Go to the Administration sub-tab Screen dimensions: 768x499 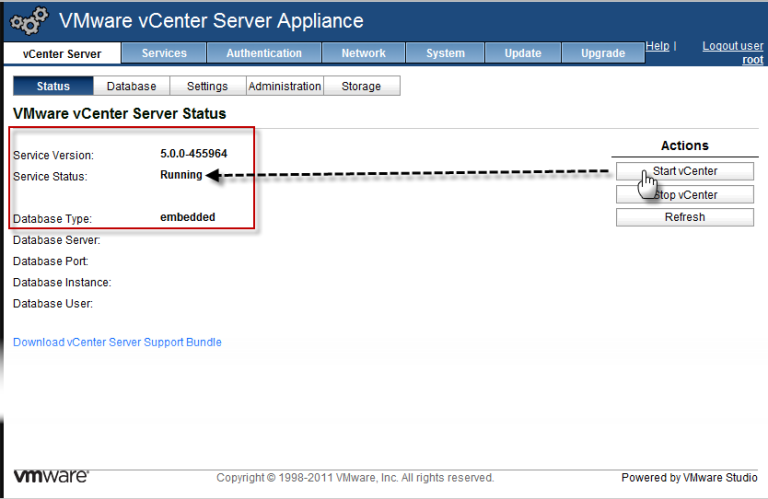coord(285,86)
